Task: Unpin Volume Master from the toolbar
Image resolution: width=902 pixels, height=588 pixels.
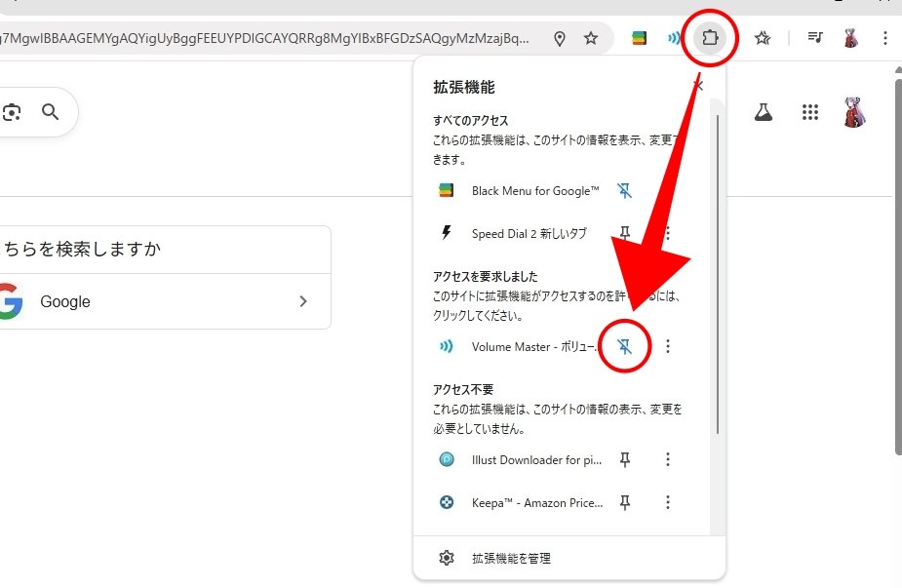Action: [x=625, y=346]
